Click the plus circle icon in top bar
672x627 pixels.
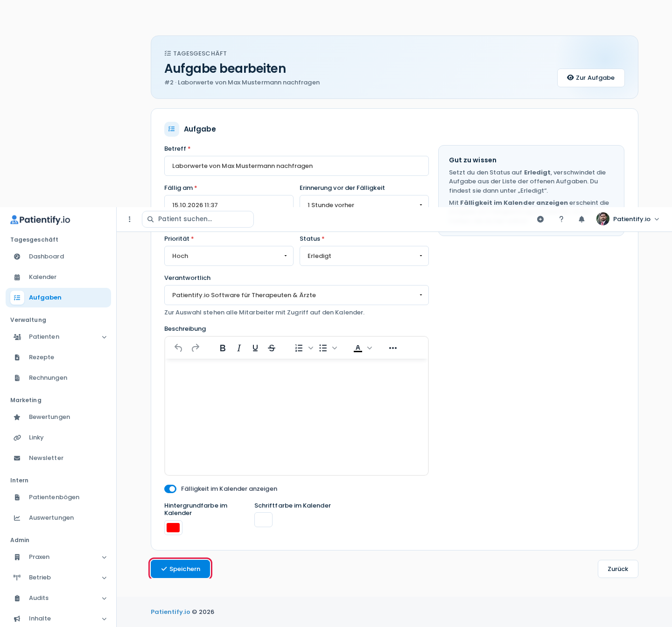tap(540, 219)
